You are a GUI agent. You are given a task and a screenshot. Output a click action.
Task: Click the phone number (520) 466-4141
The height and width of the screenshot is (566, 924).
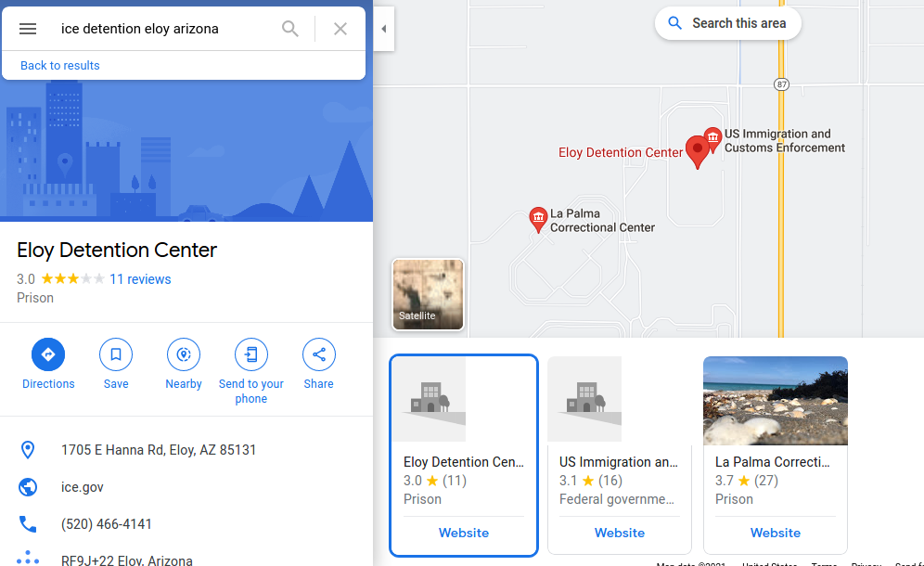click(x=107, y=524)
